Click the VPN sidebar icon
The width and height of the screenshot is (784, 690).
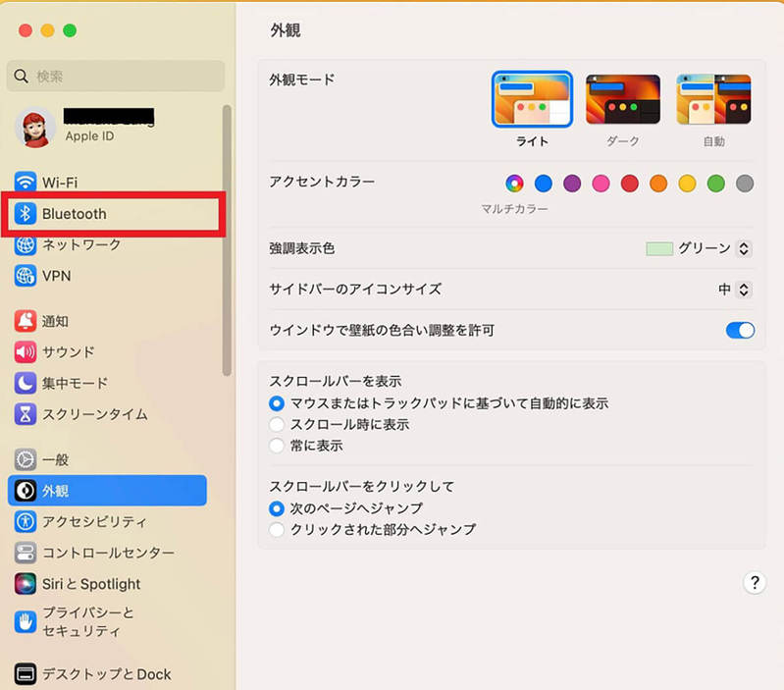(x=25, y=276)
